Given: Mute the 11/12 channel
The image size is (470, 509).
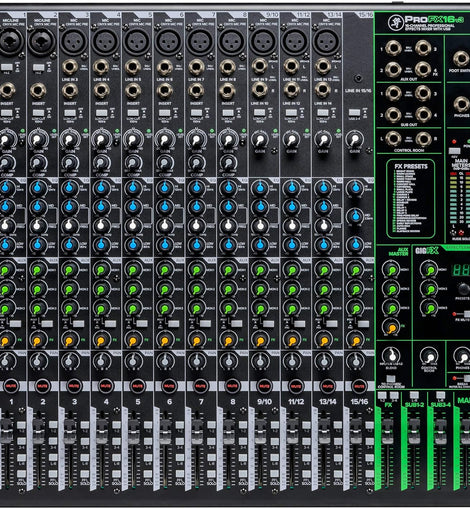Looking at the screenshot, I should tap(296, 386).
